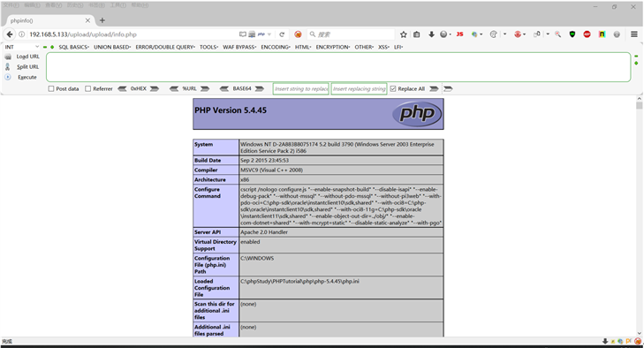Click the MSVC9 (Visual C++ 2008) value
Image resolution: width=644 pixels, height=348 pixels.
point(271,170)
